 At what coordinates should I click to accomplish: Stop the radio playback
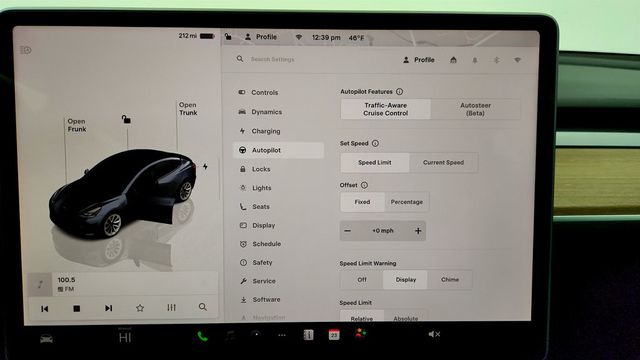(76, 309)
